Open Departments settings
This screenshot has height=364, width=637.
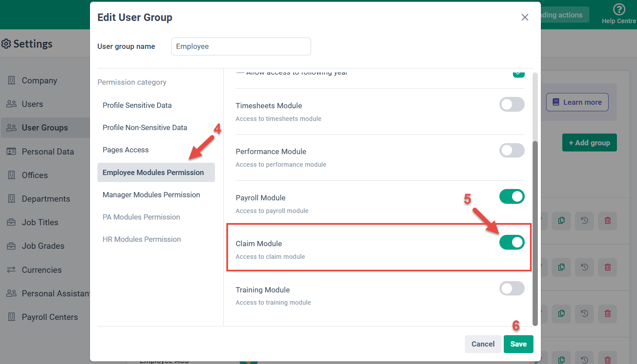(46, 199)
